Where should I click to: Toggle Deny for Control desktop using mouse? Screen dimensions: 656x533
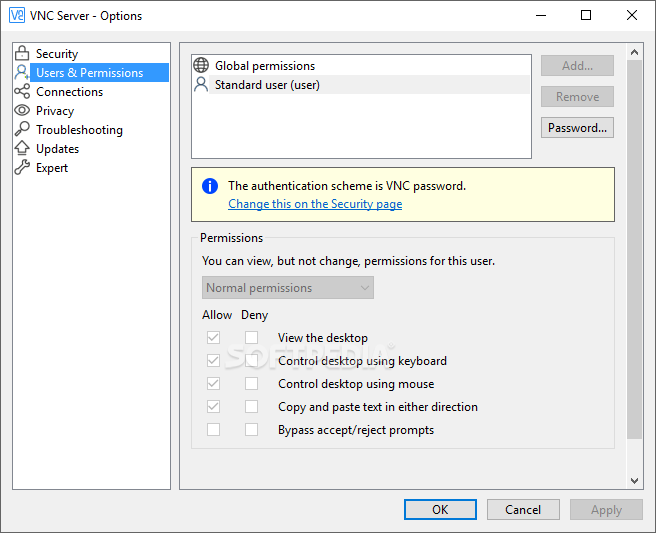coord(251,383)
